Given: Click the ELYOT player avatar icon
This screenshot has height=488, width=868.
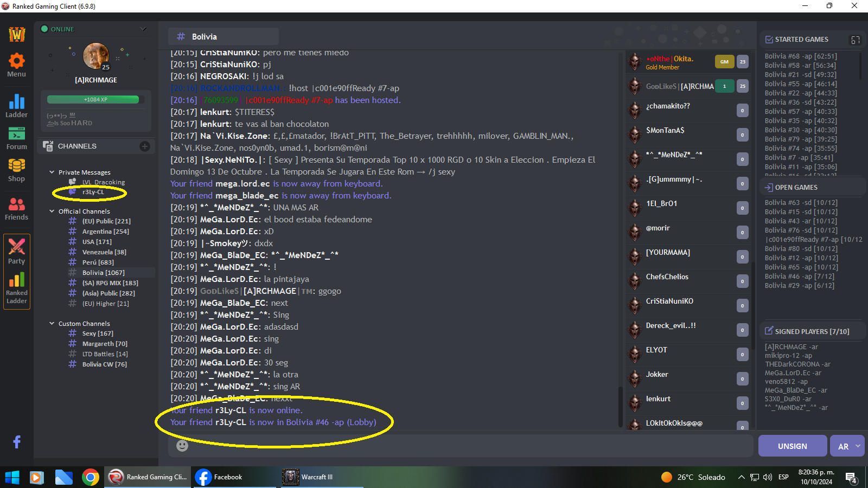Looking at the screenshot, I should click(635, 355).
